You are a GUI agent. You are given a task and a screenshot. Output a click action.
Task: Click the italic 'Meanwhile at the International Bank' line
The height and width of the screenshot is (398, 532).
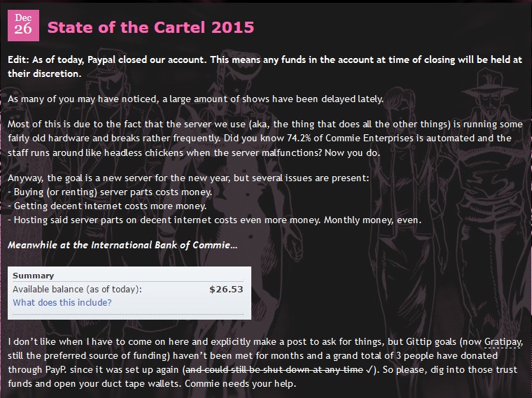122,245
